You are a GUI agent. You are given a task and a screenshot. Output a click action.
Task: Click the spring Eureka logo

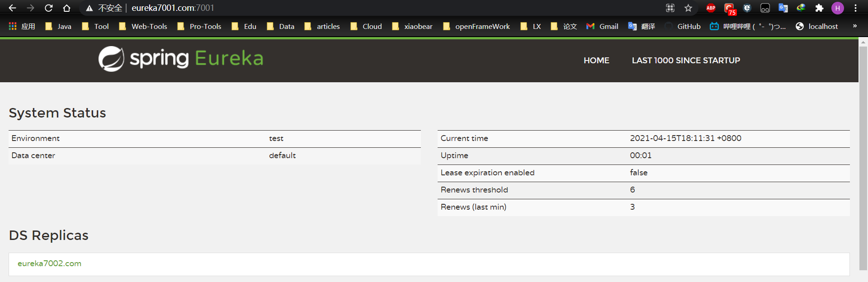[181, 59]
